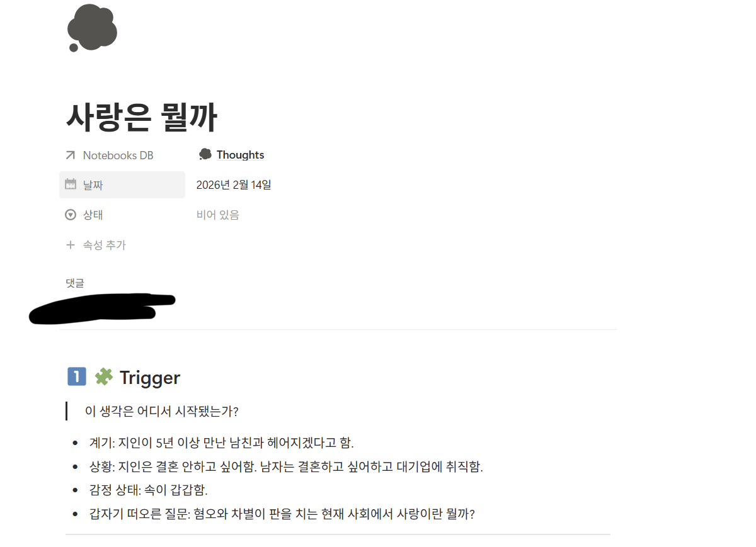
Task: Click the status circle icon beside 상태
Action: tap(71, 215)
